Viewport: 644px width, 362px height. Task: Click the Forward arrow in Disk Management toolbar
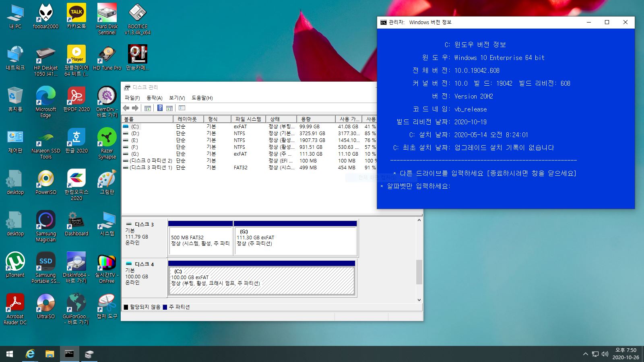tap(135, 108)
